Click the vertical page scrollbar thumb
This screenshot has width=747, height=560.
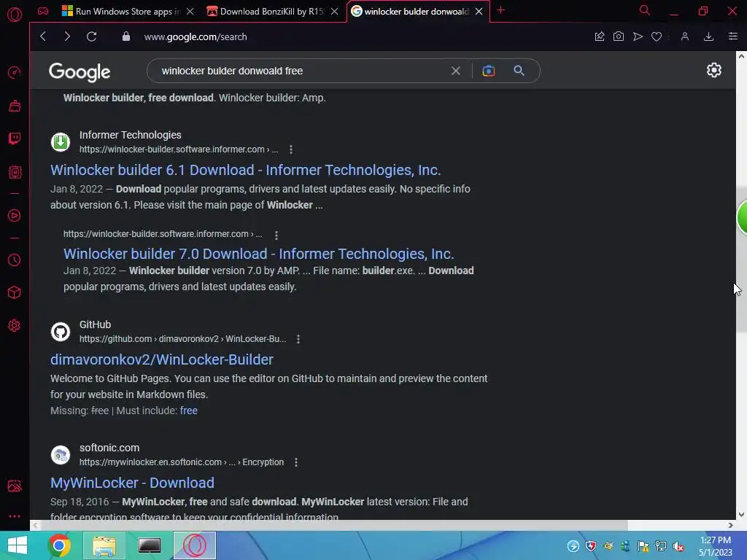(x=741, y=260)
